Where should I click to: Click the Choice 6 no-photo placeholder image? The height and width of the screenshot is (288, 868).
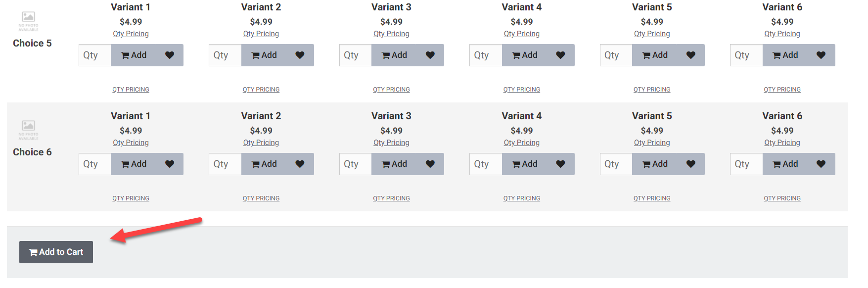click(29, 130)
